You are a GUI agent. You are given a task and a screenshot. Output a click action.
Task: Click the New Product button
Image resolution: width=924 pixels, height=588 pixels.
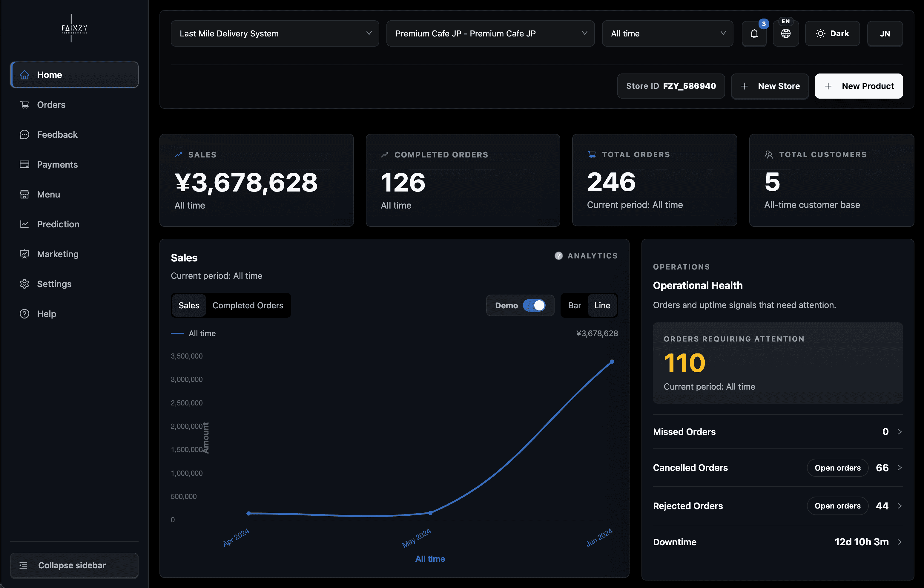click(x=859, y=86)
